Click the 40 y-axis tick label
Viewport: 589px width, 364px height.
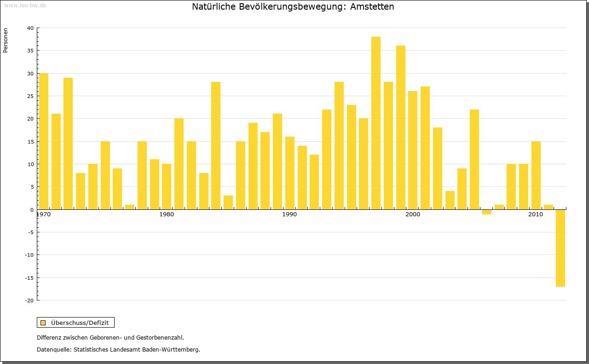[x=30, y=28]
